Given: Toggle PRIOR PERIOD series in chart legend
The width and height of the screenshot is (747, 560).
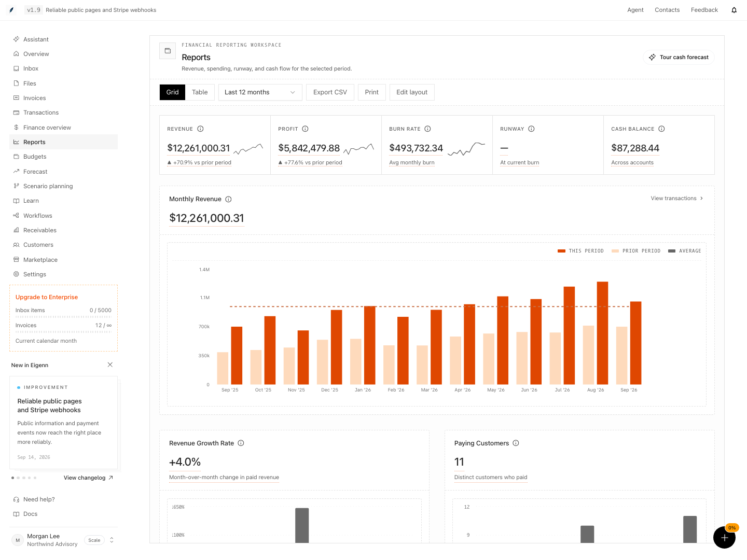Looking at the screenshot, I should 636,251.
